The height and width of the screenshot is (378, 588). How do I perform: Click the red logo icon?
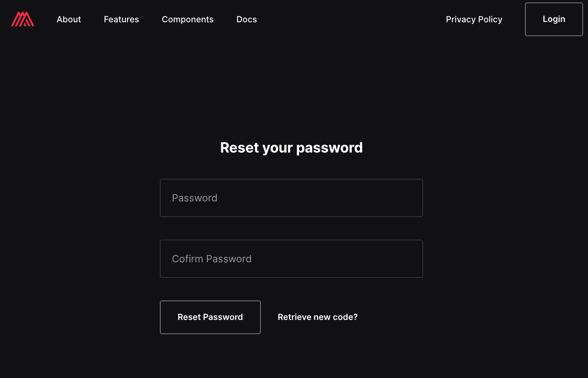click(x=23, y=19)
